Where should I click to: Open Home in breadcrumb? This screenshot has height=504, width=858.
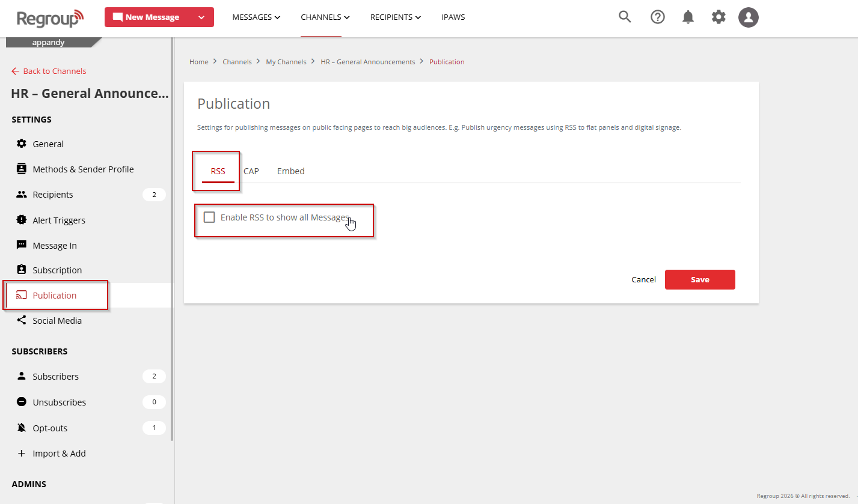(x=199, y=62)
